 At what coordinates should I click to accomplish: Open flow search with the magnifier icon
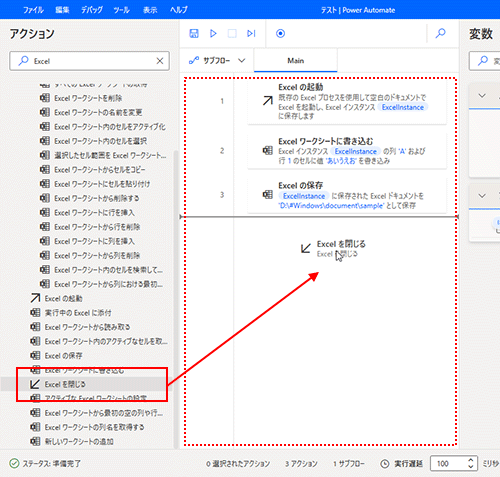point(441,33)
